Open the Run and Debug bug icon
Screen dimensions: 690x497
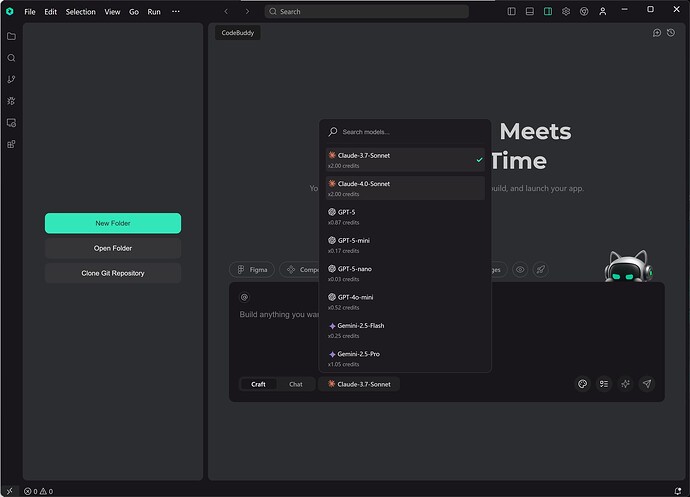(x=11, y=101)
